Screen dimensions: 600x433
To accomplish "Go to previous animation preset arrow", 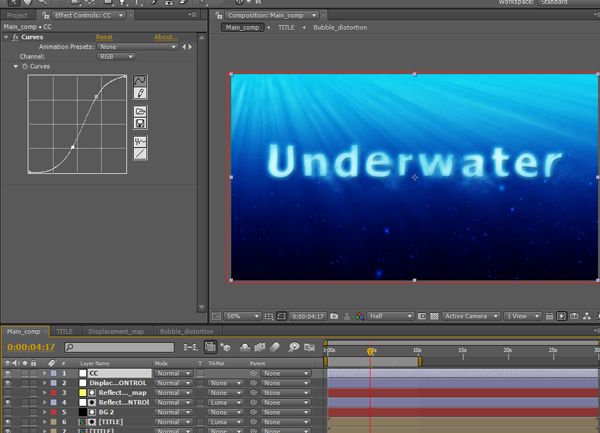I will click(184, 47).
